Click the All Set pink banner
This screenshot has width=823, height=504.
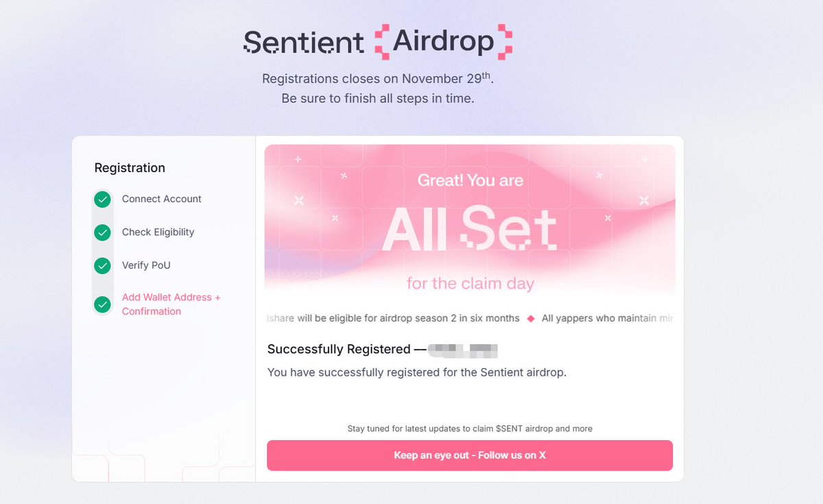tap(470, 219)
